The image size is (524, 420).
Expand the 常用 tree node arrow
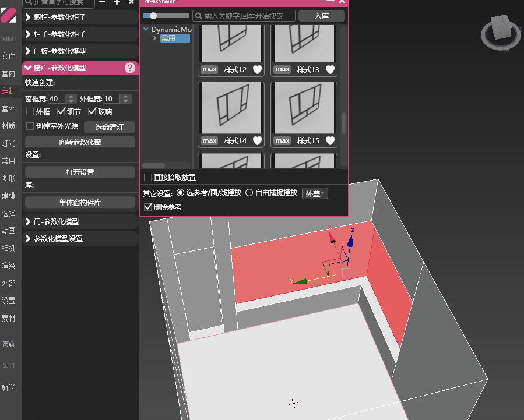[x=154, y=38]
